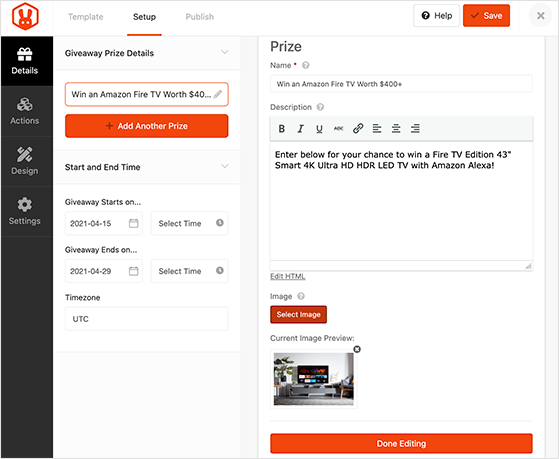
Task: Click the Add Another Prize button
Action: (147, 126)
